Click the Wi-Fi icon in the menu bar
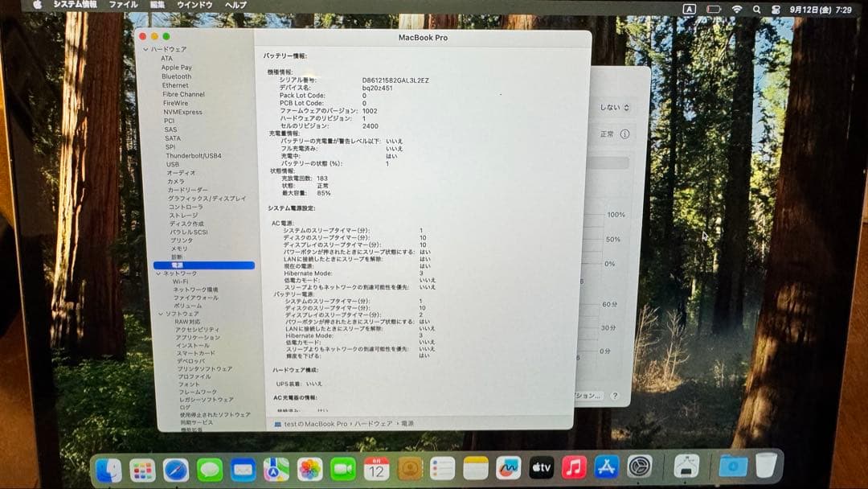 tap(737, 8)
